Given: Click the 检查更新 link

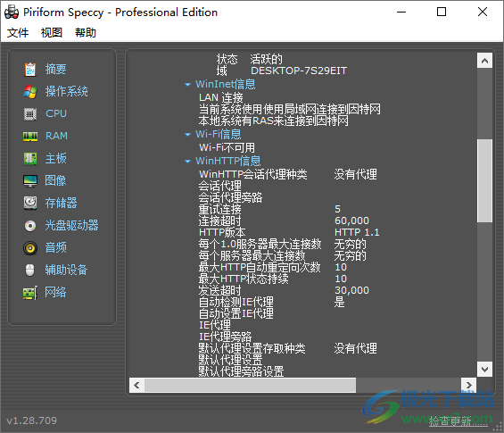Looking at the screenshot, I should (x=458, y=421).
